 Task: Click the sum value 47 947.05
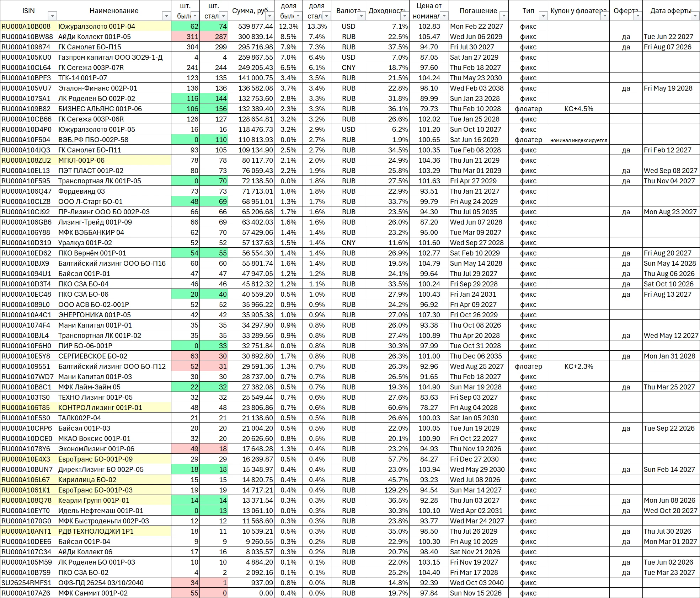(251, 274)
